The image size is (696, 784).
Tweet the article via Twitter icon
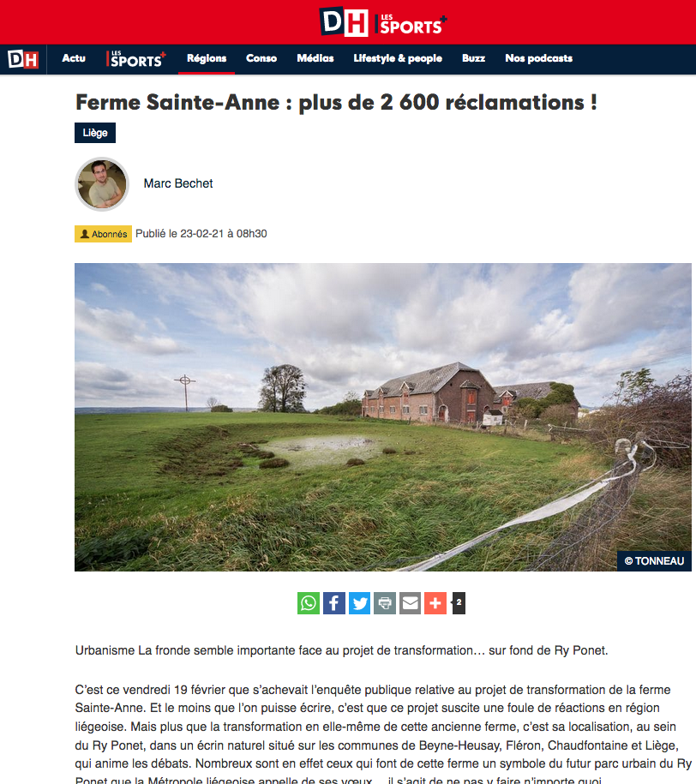(359, 603)
